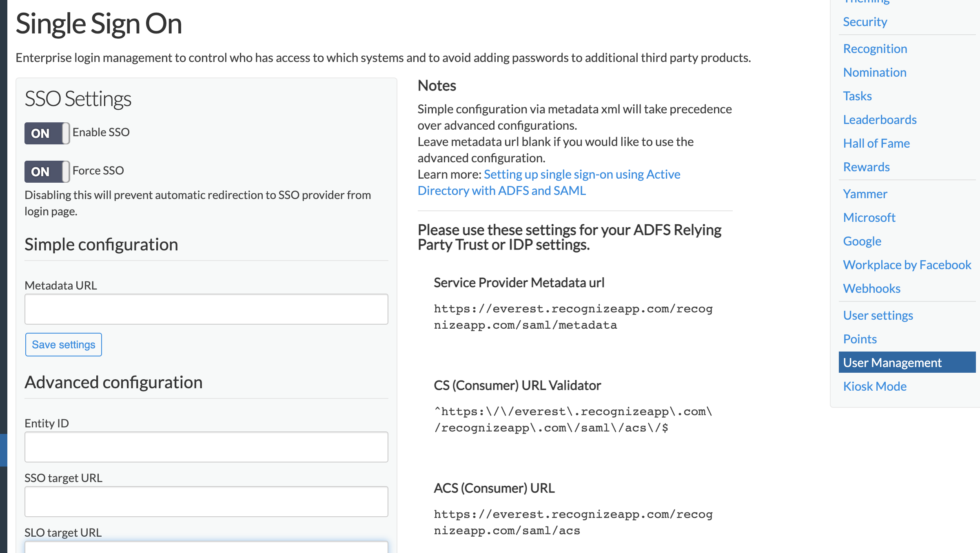This screenshot has width=980, height=553.
Task: Click the SSO Settings heading
Action: tap(78, 99)
